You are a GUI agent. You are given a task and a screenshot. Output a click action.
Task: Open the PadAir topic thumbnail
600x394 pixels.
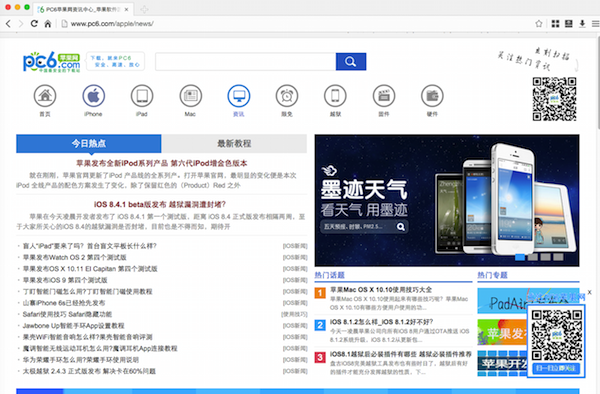pos(502,301)
